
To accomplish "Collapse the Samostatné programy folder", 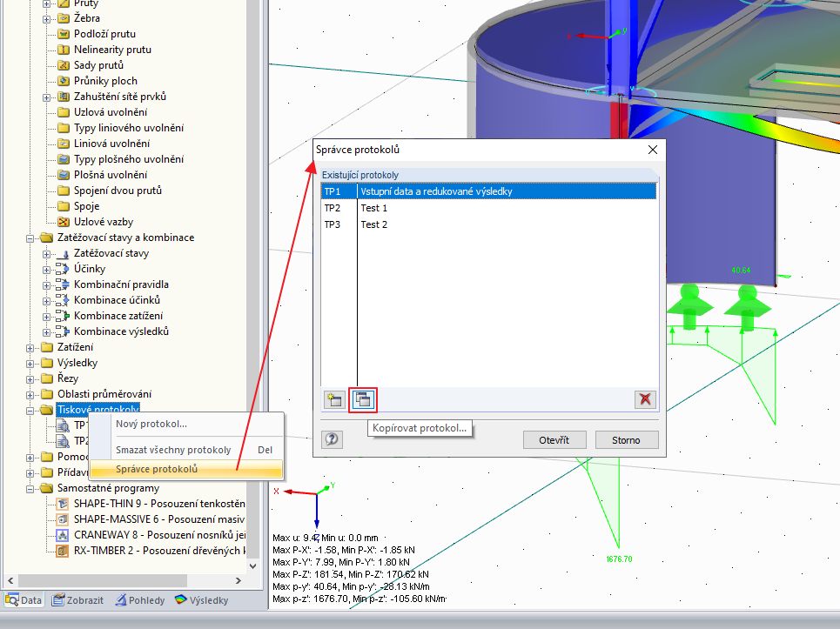I will click(x=30, y=489).
